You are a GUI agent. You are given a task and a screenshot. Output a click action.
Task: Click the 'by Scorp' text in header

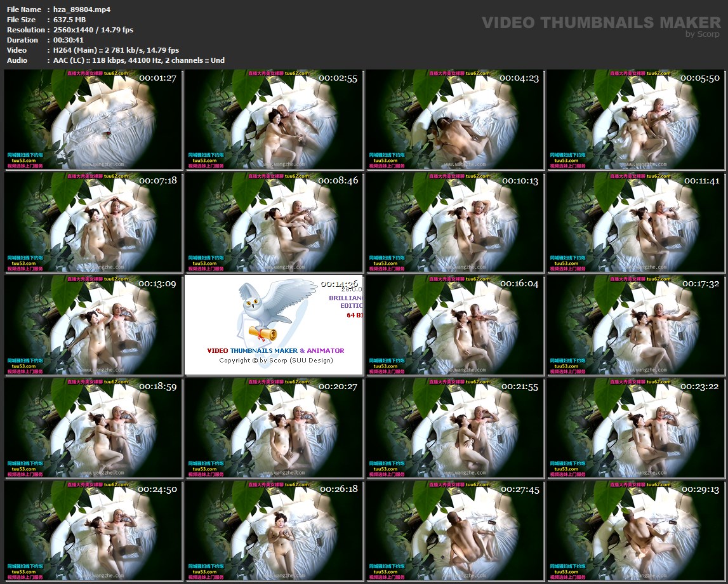(x=703, y=34)
